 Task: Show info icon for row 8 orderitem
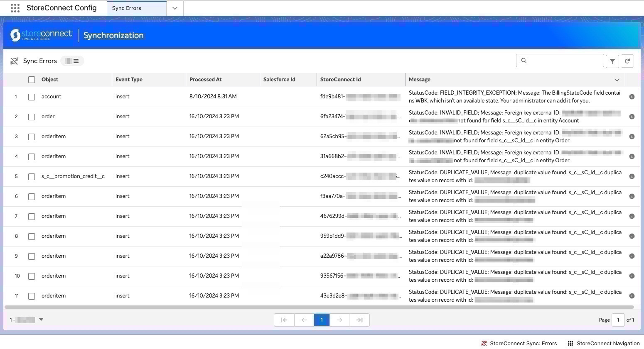[x=632, y=236]
